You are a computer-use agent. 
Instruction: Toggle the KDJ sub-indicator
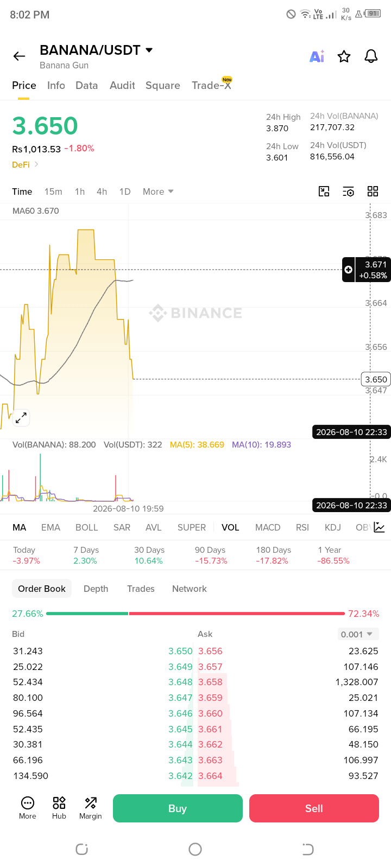[333, 527]
